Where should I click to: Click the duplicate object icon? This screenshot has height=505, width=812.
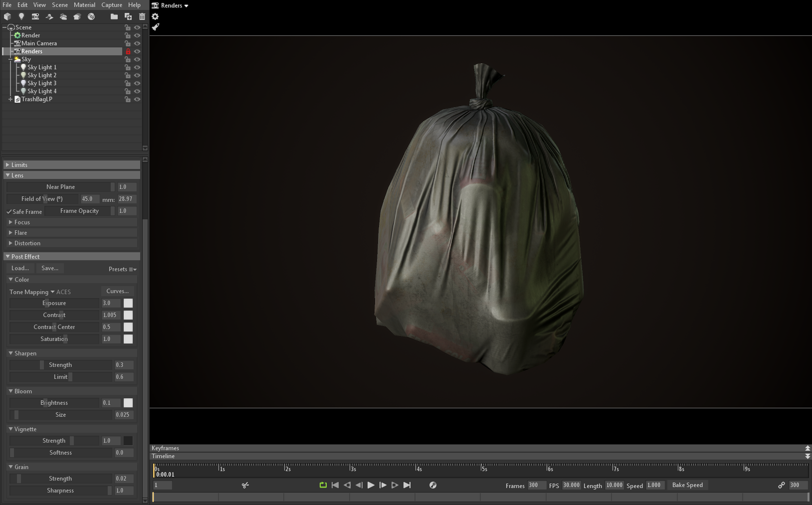pos(128,16)
